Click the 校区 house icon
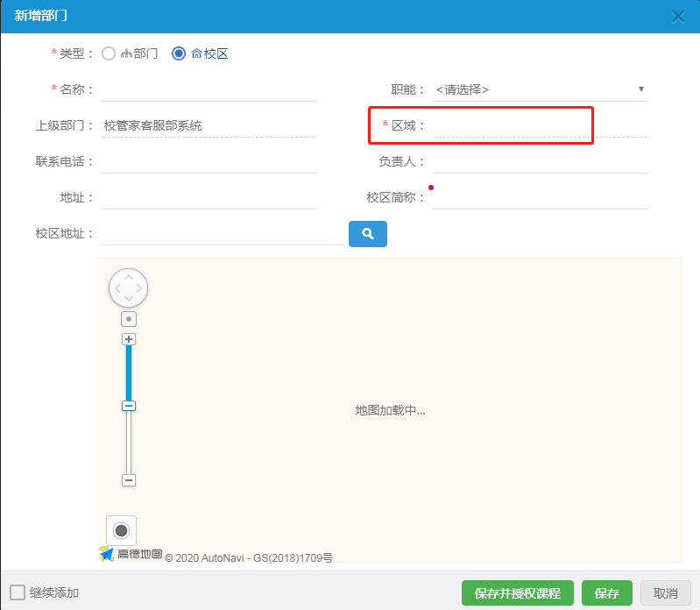The width and height of the screenshot is (700, 610). click(196, 54)
